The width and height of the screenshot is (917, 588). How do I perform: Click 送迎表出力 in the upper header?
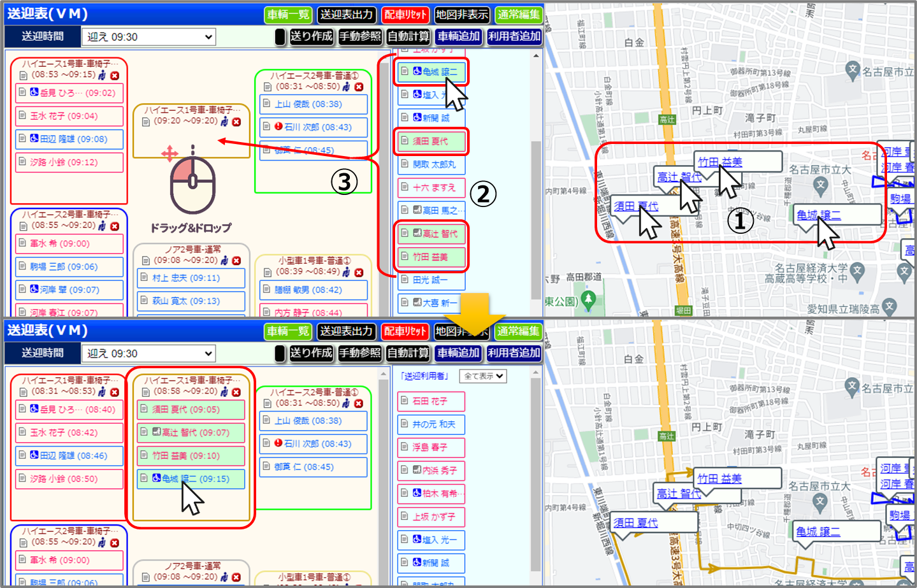[x=346, y=14]
